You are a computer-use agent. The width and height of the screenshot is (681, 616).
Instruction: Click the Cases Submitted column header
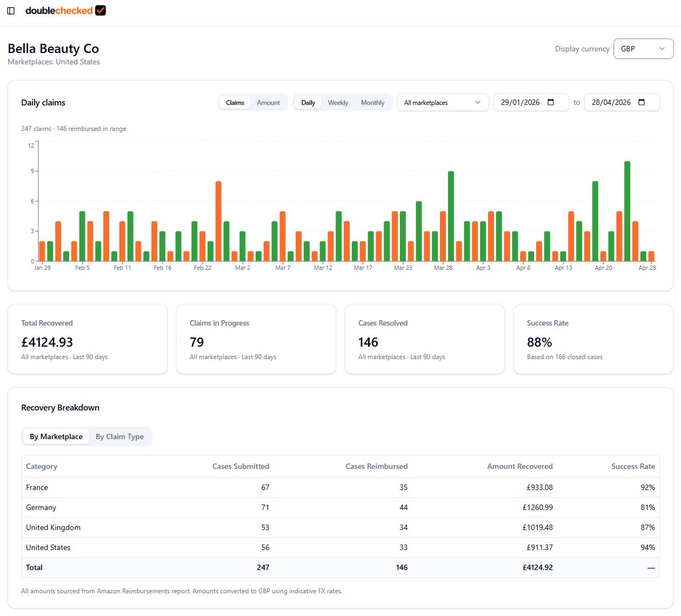[241, 466]
